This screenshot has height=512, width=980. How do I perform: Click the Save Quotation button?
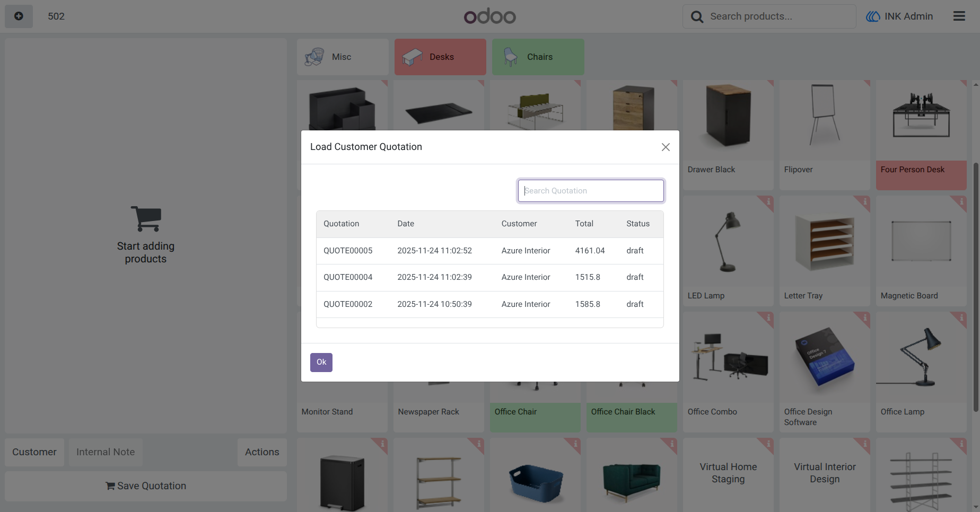click(146, 486)
